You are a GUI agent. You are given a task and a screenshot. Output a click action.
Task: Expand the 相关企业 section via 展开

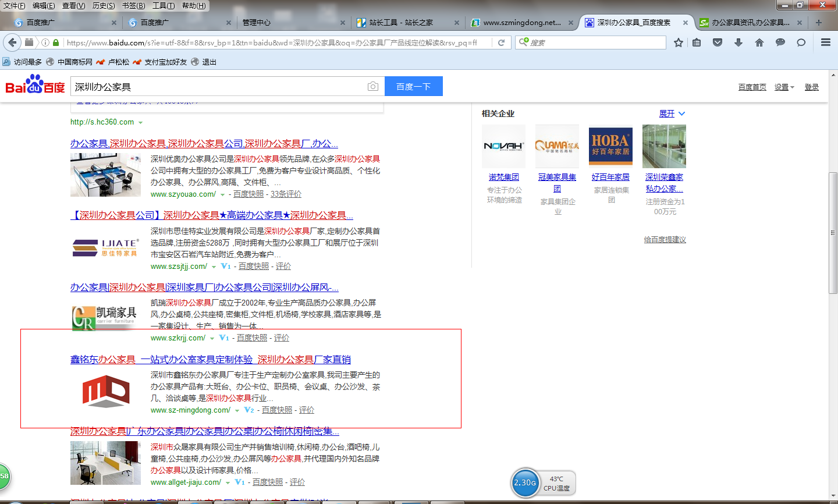672,113
